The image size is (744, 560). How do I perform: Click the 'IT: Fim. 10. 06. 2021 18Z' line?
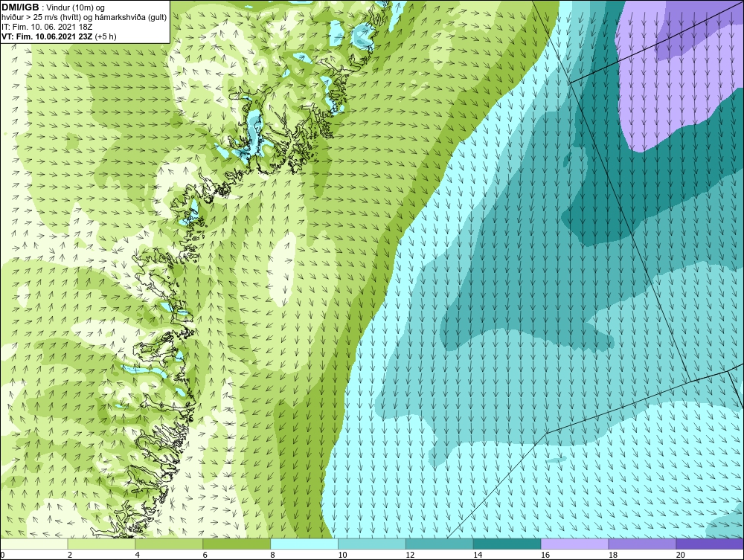(x=47, y=27)
